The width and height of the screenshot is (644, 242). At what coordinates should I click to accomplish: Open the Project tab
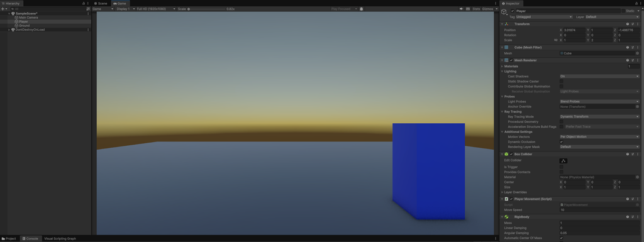tap(9, 238)
